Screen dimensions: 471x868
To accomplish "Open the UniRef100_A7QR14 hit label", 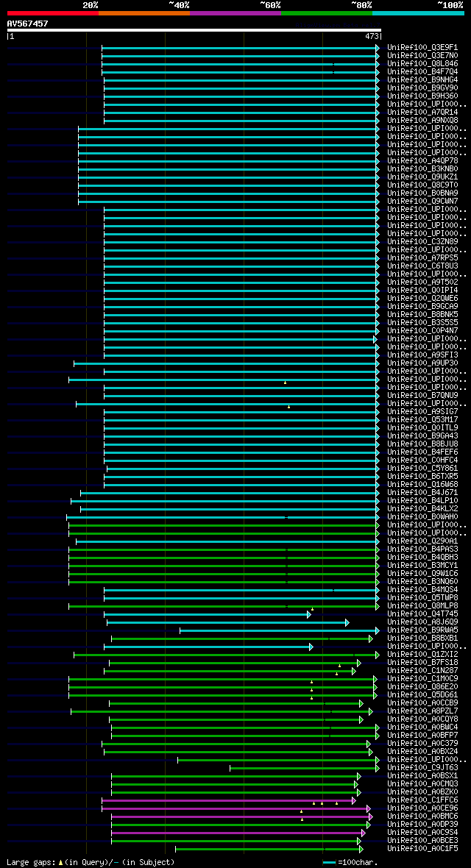I will (x=422, y=113).
